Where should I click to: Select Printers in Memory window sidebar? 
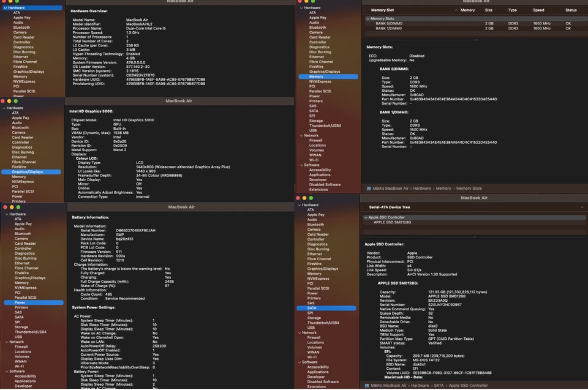[316, 101]
